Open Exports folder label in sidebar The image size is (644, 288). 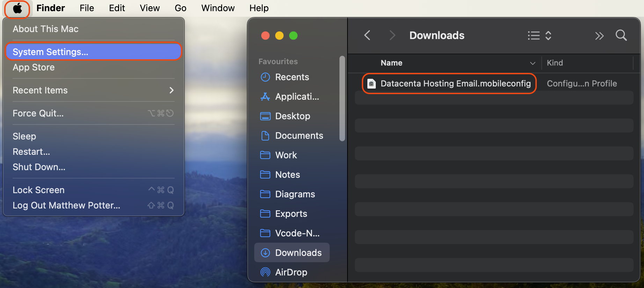click(291, 214)
